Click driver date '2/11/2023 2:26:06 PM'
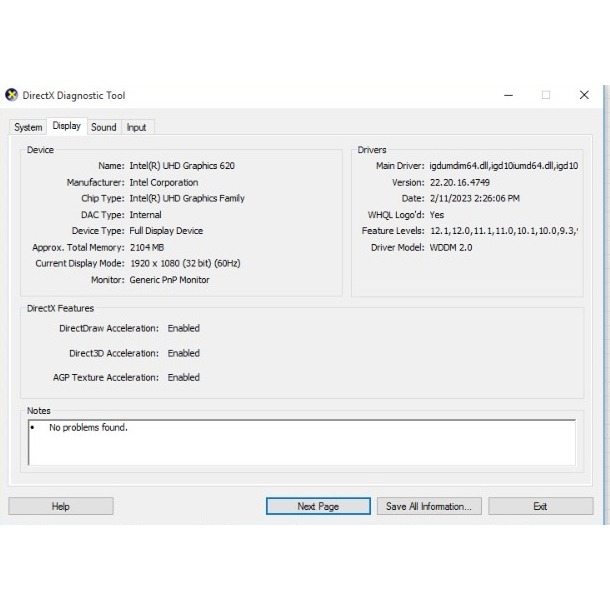Screen dimensions: 610x610 click(x=475, y=198)
